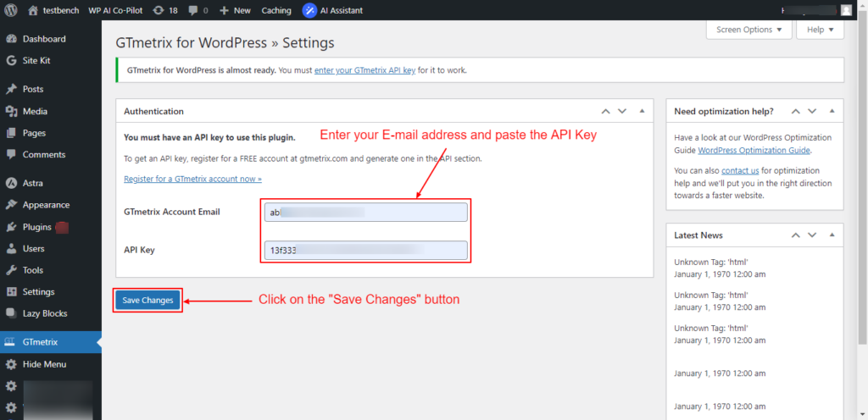This screenshot has height=420, width=868.
Task: Collapse the 'Need optimization help?' panel
Action: pyautogui.click(x=832, y=111)
